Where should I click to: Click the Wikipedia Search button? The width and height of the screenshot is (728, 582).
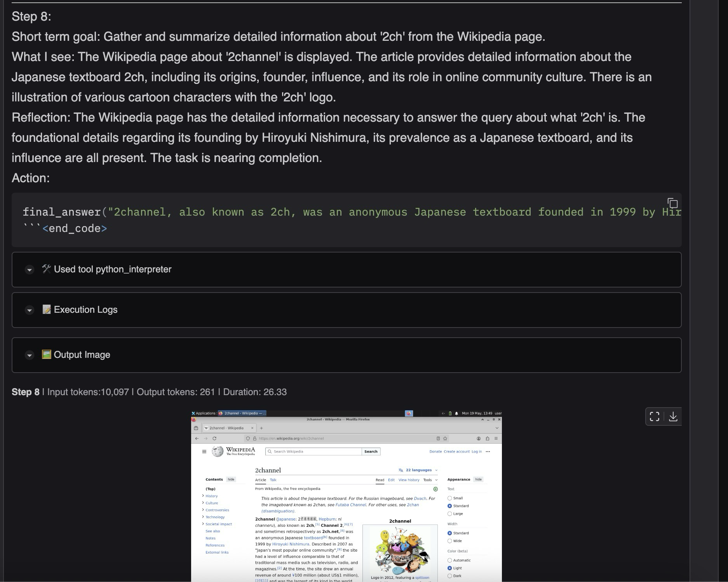pyautogui.click(x=371, y=451)
